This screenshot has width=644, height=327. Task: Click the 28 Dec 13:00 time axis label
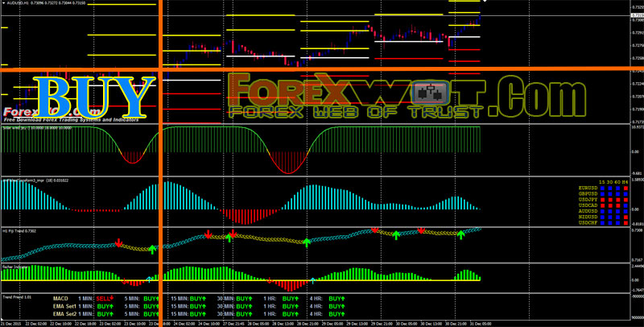point(284,324)
